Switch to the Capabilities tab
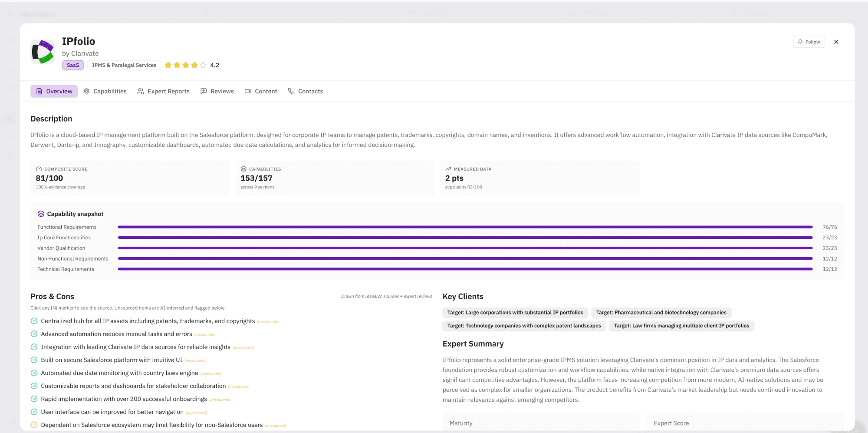868x433 pixels. point(105,91)
